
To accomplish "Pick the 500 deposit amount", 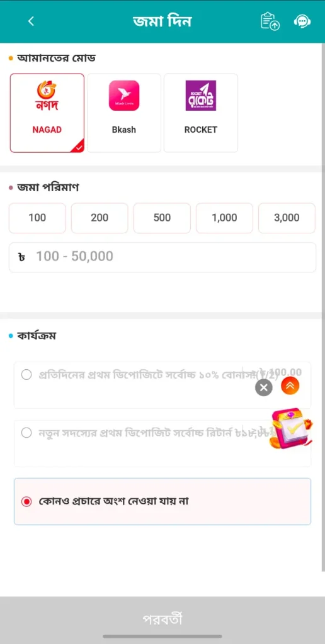I will coord(162,218).
